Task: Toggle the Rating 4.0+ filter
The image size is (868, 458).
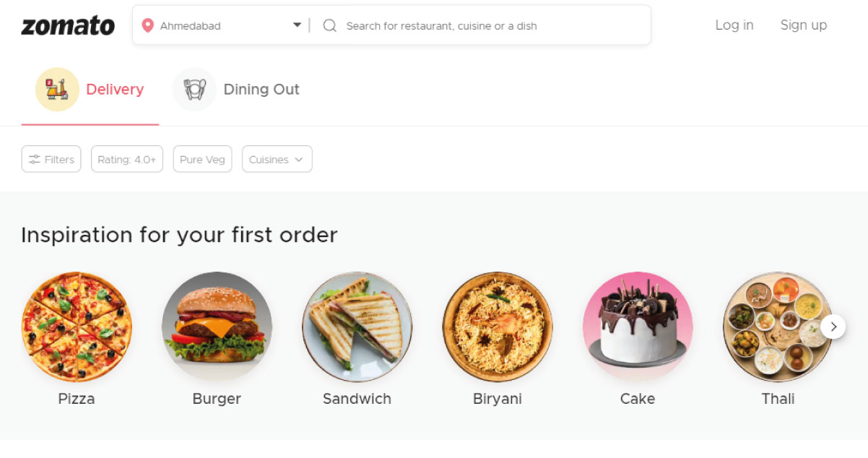Action: [x=127, y=160]
